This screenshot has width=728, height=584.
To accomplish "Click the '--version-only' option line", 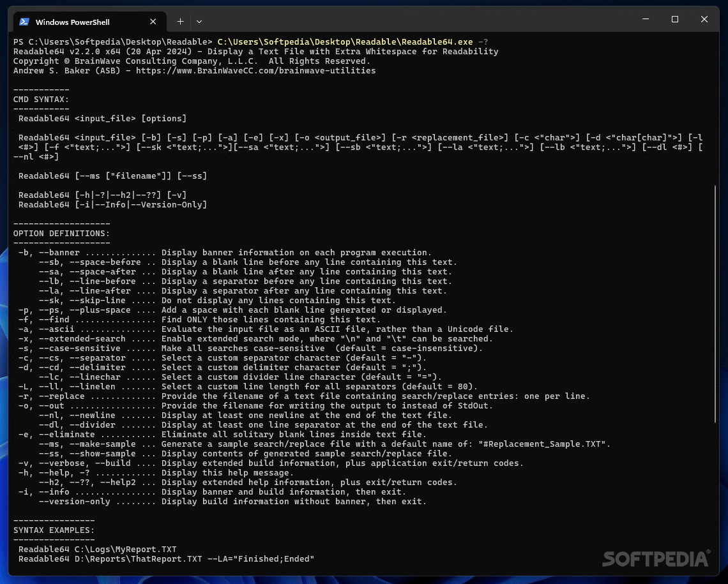I will [x=232, y=502].
